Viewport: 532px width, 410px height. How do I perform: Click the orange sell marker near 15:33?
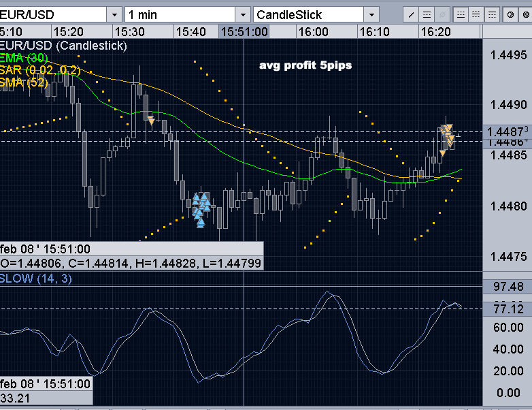[151, 121]
